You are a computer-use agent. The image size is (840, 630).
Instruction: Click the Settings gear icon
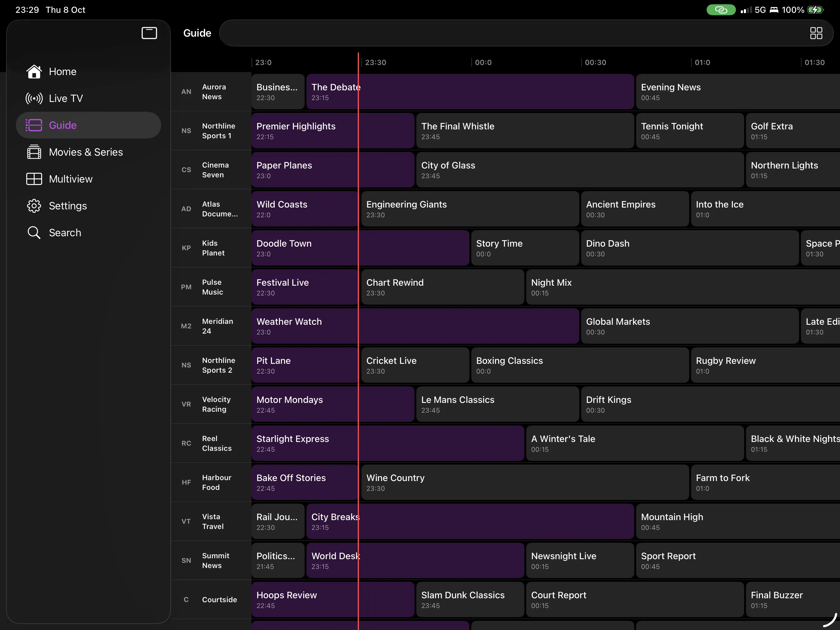coord(34,205)
